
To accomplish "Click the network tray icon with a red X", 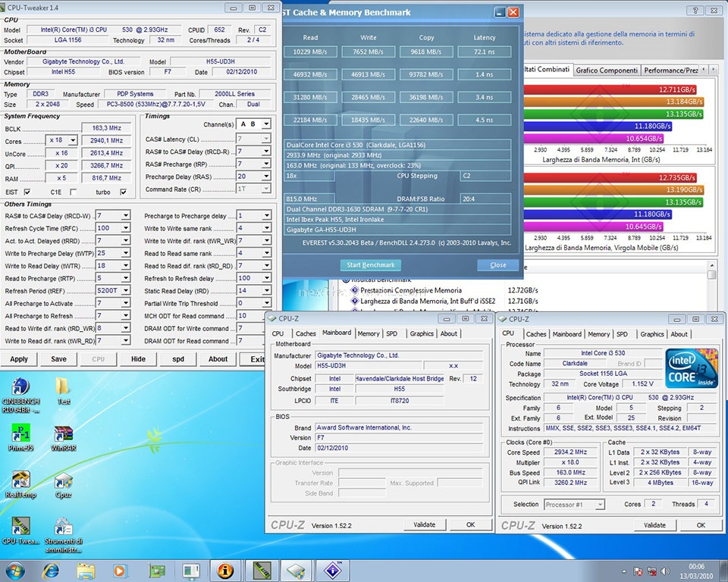I will point(652,571).
